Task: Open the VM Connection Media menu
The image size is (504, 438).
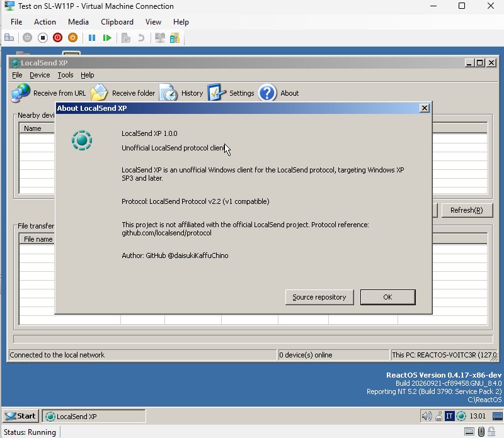Action: point(78,22)
